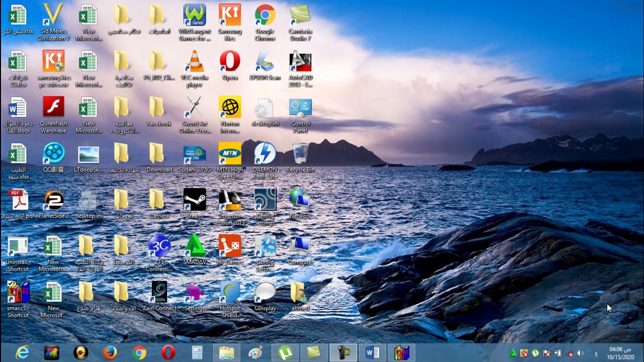Select the QQ影音 player shortcut
The height and width of the screenshot is (362, 644).
pyautogui.click(x=54, y=158)
